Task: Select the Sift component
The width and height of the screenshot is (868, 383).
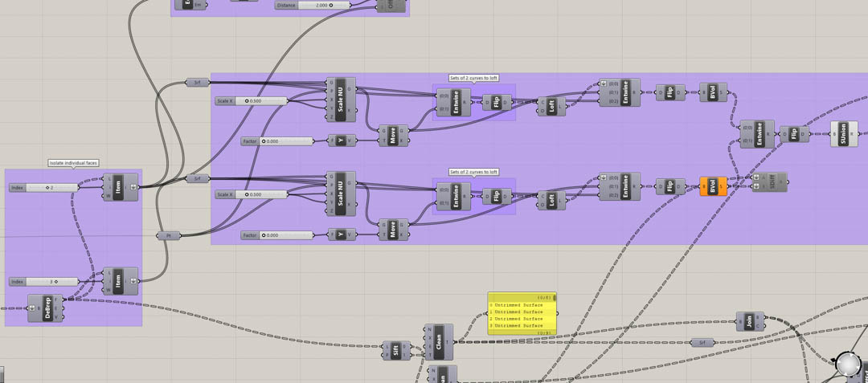Action: tap(396, 350)
